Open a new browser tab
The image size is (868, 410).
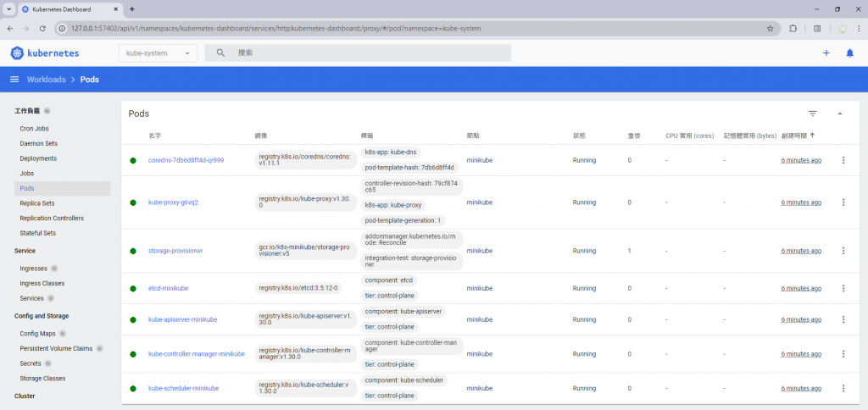click(131, 9)
